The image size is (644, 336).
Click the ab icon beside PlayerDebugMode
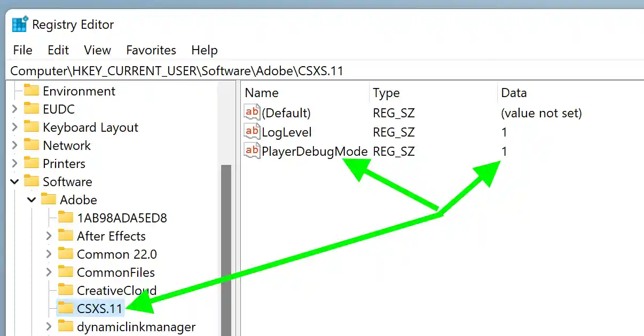[x=252, y=151]
